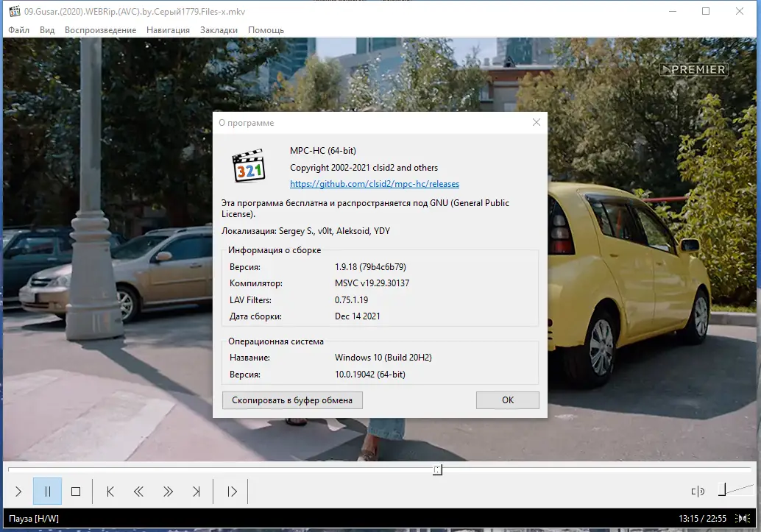Image resolution: width=761 pixels, height=532 pixels.
Task: Click compiler value MSVC v19.29.30137
Action: point(372,283)
